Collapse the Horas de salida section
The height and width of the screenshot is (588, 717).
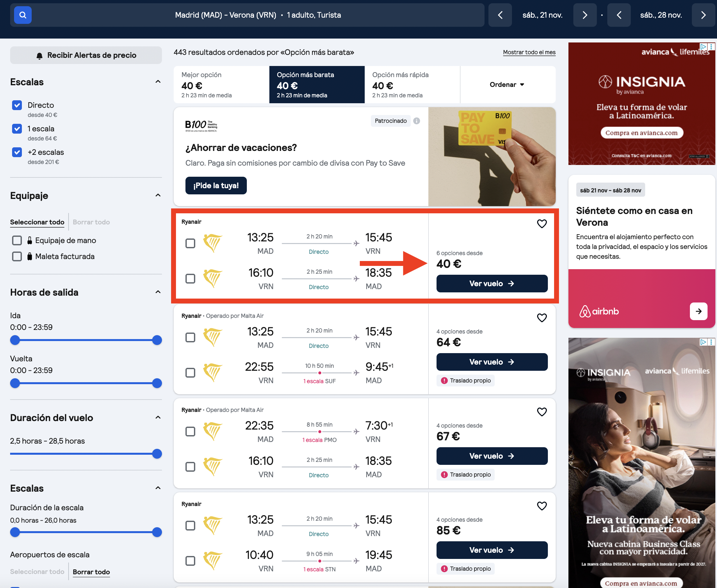click(158, 292)
